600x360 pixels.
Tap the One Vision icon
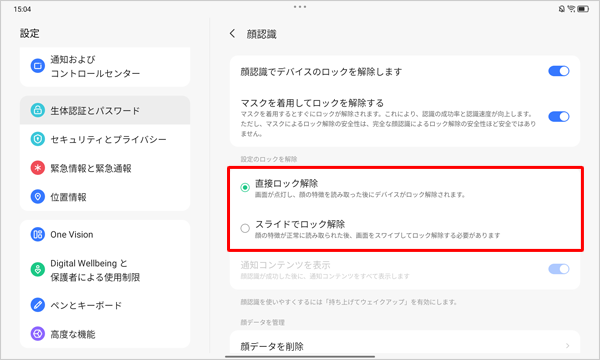38,234
